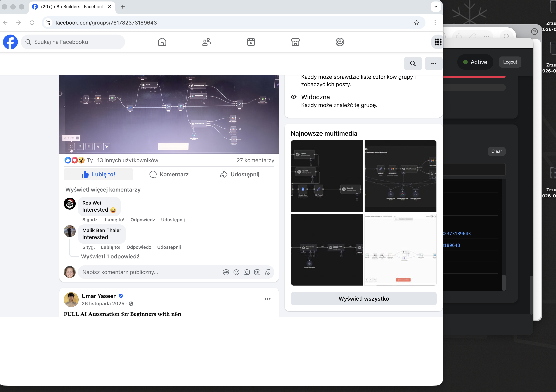
Task: Expand "Wyświetl więcej komentarzy"
Action: (103, 189)
